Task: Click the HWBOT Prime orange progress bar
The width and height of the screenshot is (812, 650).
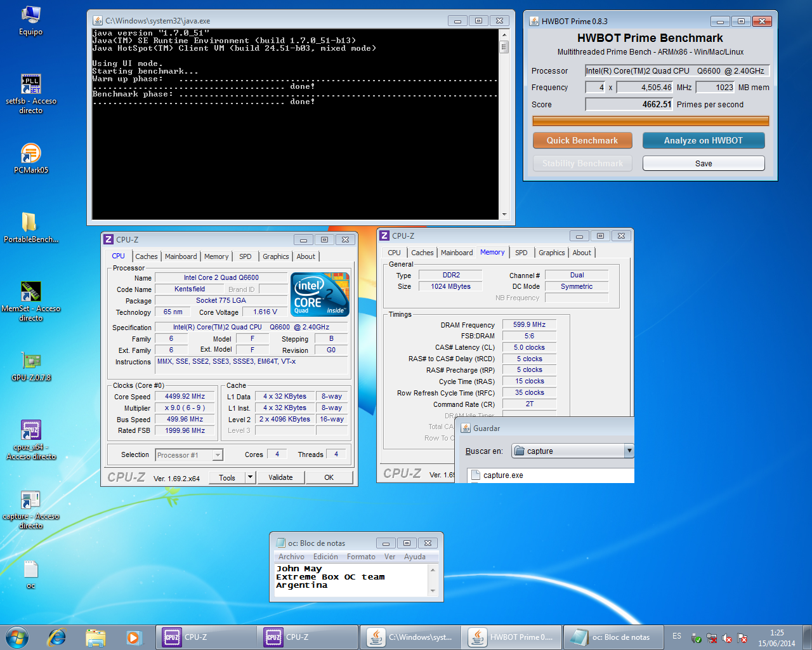Action: tap(651, 121)
